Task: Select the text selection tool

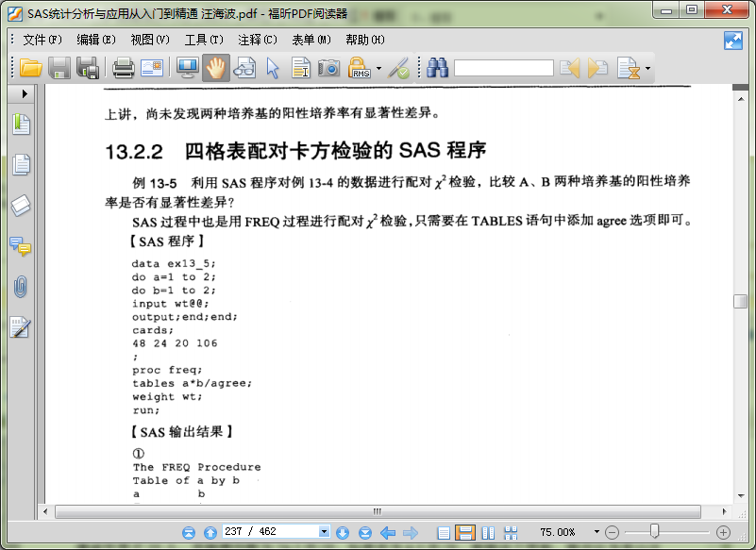Action: (301, 68)
